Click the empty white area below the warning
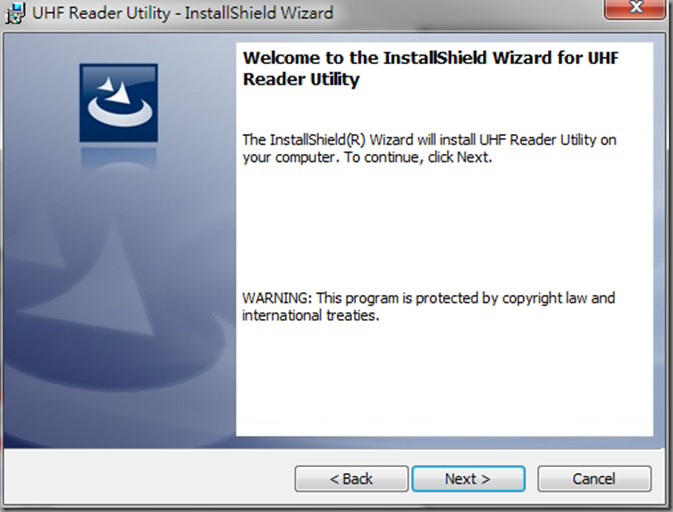This screenshot has height=512, width=673. [444, 380]
